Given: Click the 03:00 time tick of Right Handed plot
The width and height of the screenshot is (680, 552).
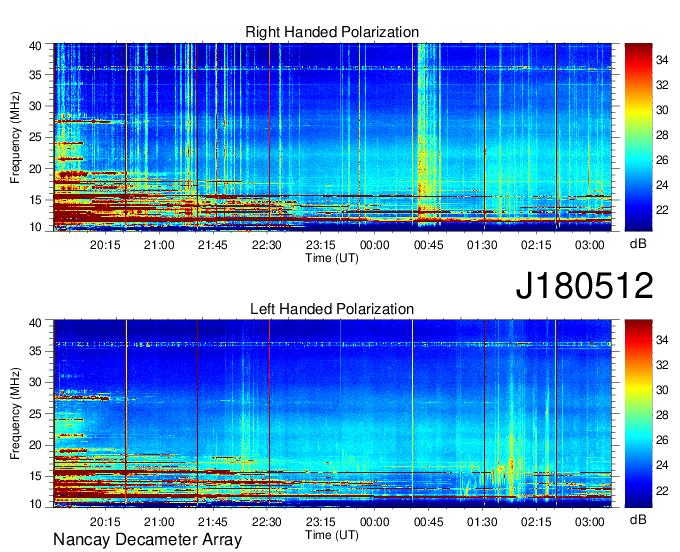Looking at the screenshot, I should tap(590, 245).
